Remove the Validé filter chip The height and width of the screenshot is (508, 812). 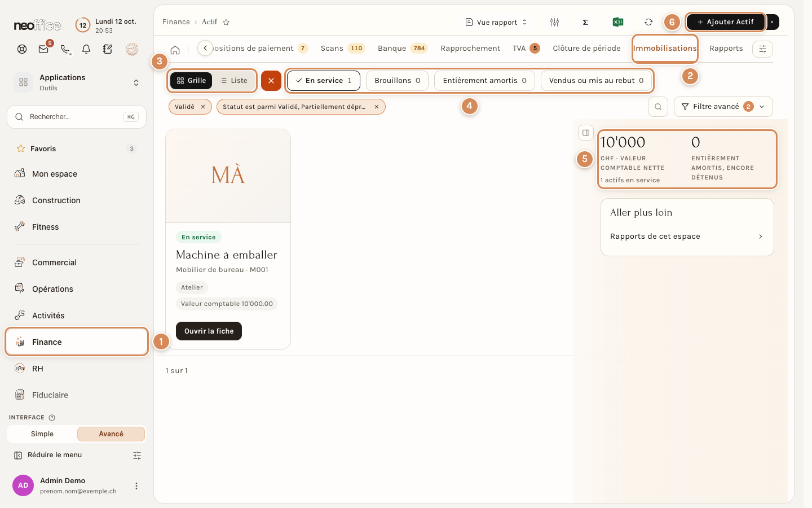click(x=203, y=107)
